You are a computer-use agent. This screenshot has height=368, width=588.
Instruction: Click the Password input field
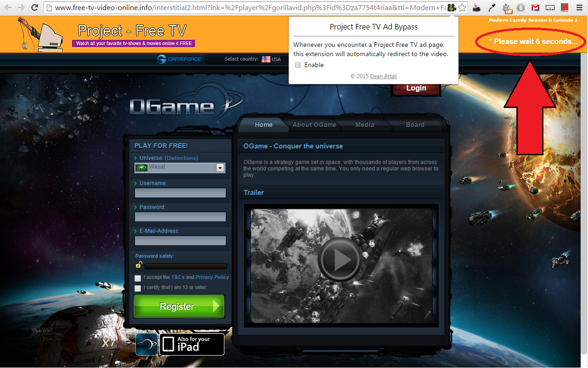tap(180, 217)
